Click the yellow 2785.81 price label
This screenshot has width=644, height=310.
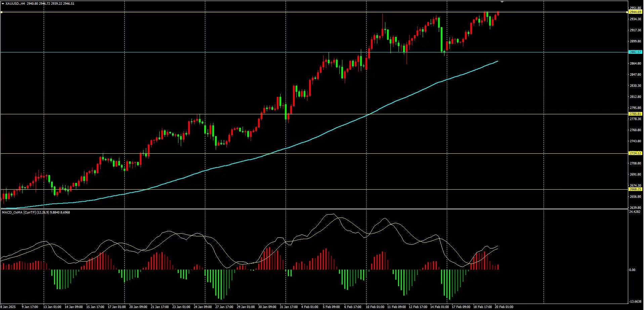tap(635, 114)
